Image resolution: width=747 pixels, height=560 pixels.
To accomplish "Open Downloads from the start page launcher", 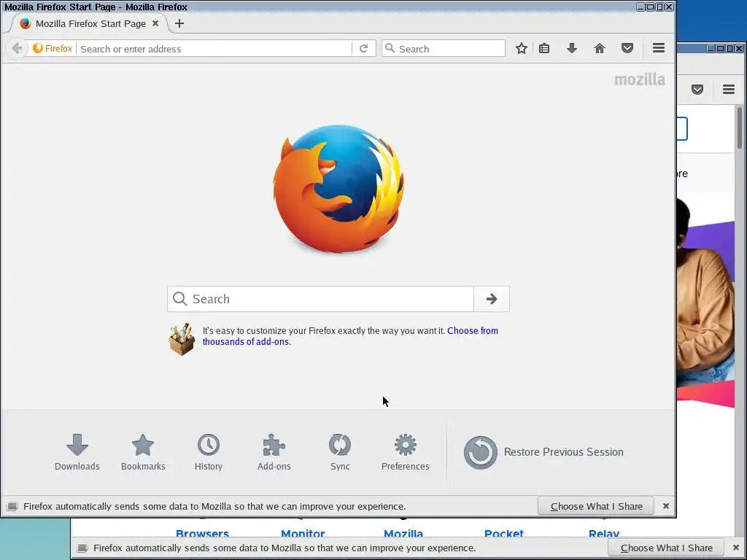I will tap(77, 452).
